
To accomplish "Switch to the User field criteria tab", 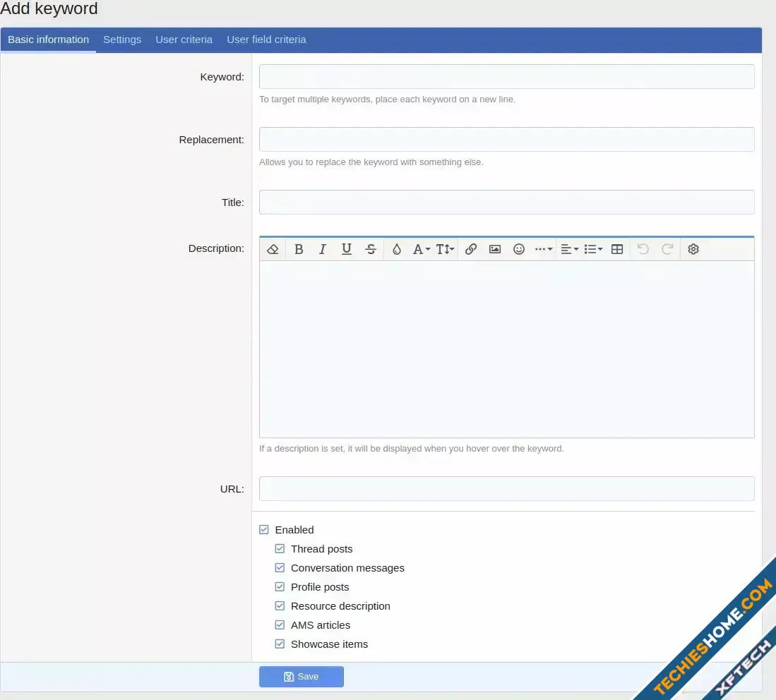I will click(x=266, y=40).
